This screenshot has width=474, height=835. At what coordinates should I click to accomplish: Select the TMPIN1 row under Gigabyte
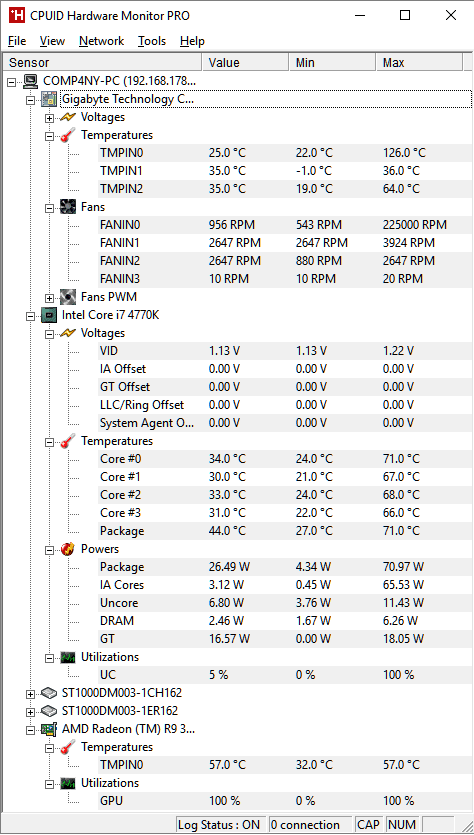click(284, 171)
